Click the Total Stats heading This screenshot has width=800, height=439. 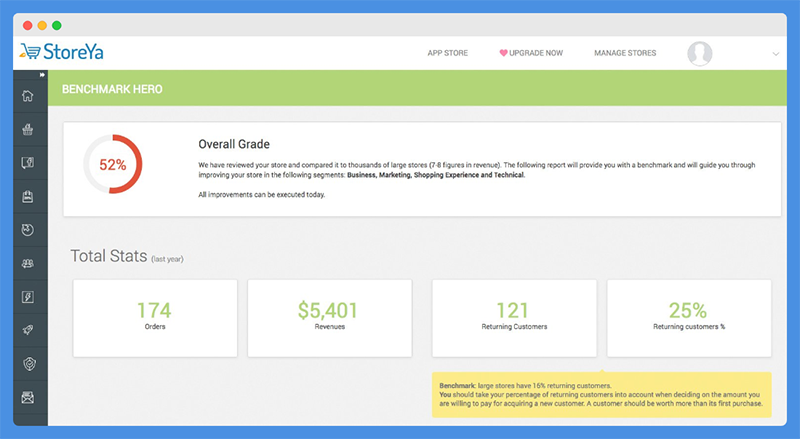pos(109,256)
